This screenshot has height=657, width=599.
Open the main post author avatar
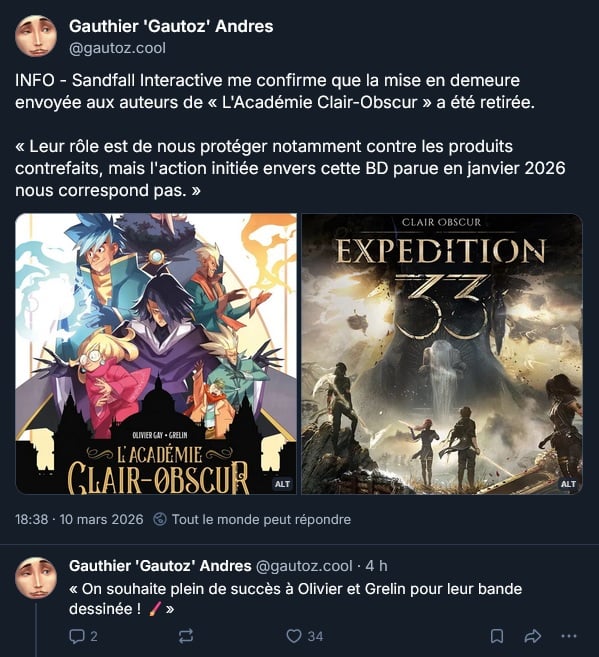pyautogui.click(x=36, y=36)
